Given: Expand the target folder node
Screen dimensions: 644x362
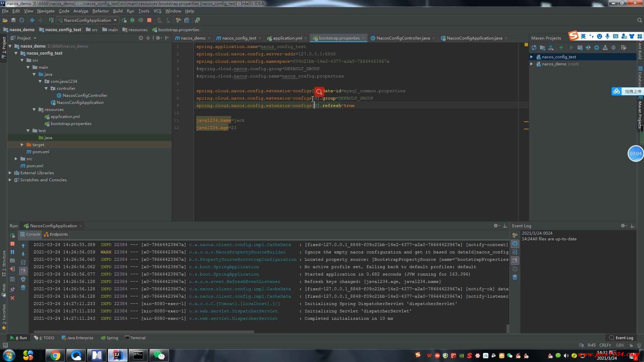Looking at the screenshot, I should (x=22, y=145).
